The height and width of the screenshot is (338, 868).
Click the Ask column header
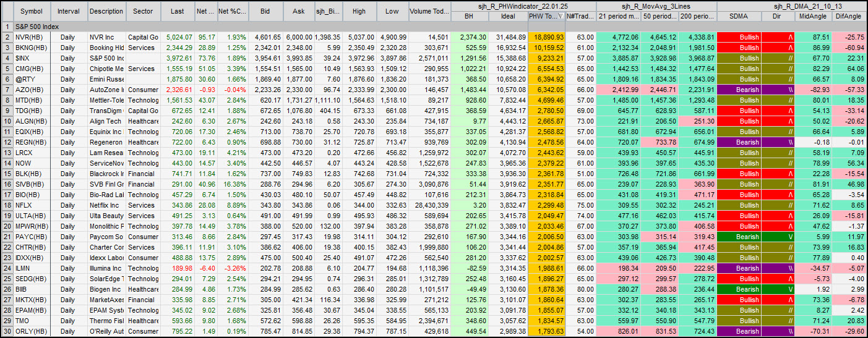pos(299,11)
